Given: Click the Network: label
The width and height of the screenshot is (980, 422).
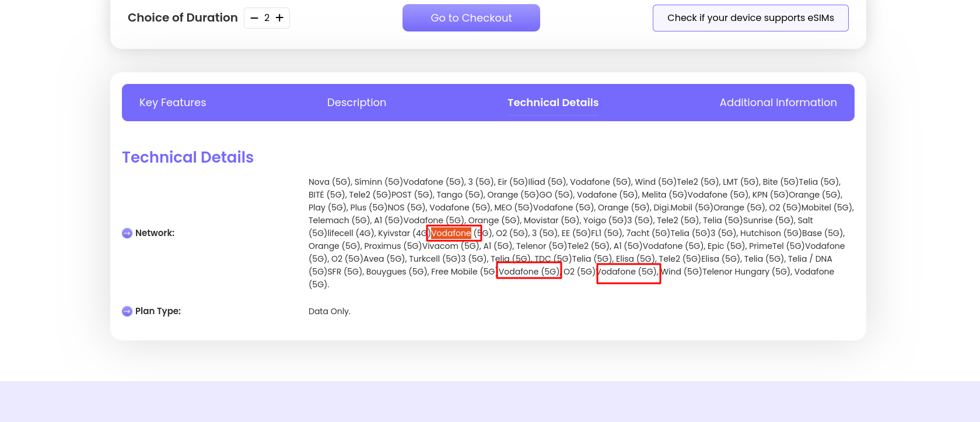Looking at the screenshot, I should [155, 233].
